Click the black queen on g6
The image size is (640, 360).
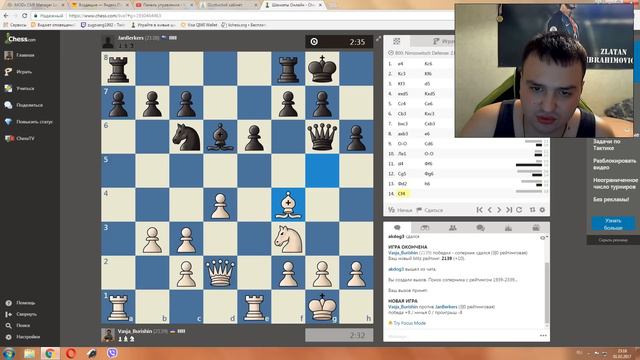[x=322, y=136]
